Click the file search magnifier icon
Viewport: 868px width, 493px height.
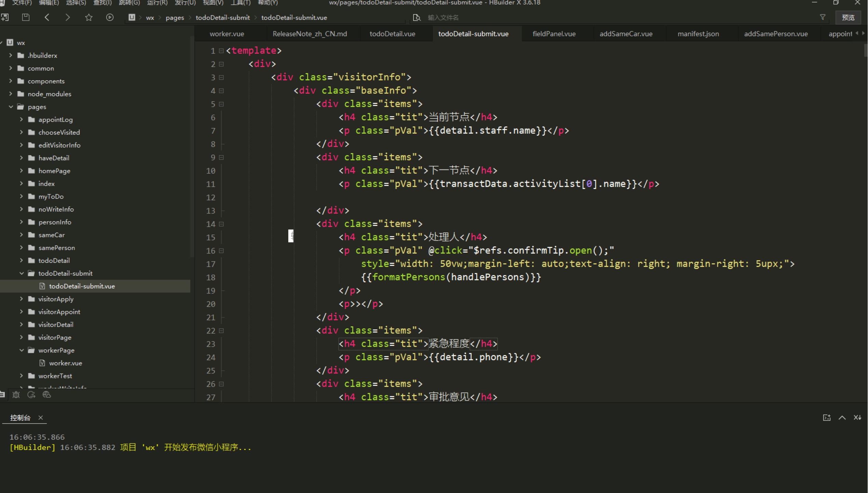click(417, 17)
